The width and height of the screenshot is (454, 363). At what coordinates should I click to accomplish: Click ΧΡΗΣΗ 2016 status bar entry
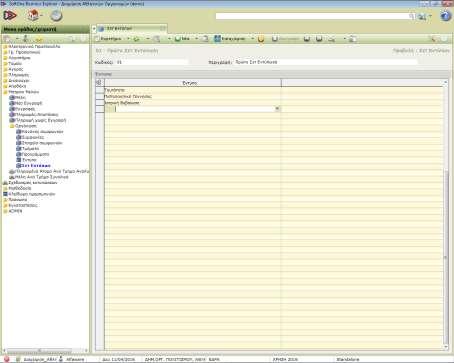285,360
